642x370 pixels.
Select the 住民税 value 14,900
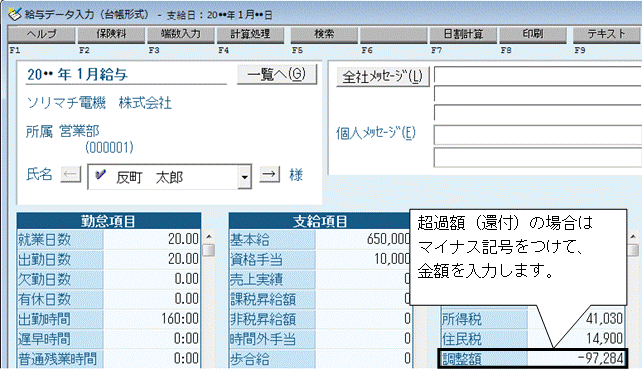click(x=576, y=339)
